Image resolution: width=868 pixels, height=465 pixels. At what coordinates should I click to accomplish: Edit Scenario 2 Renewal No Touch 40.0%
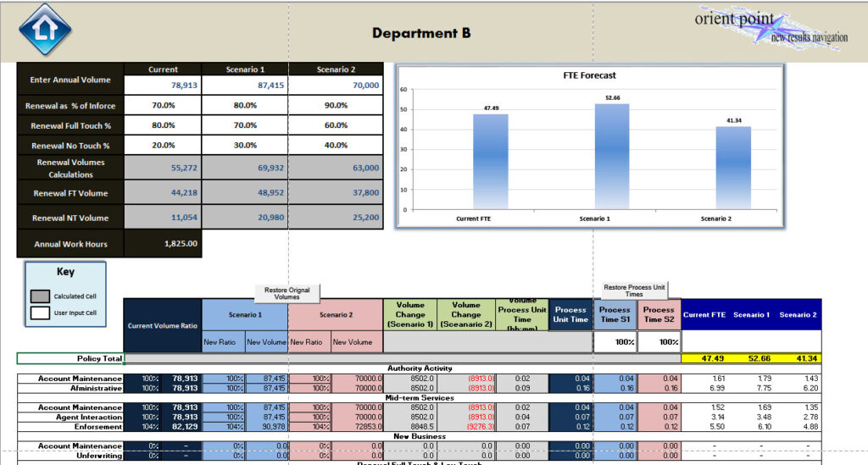pyautogui.click(x=336, y=146)
